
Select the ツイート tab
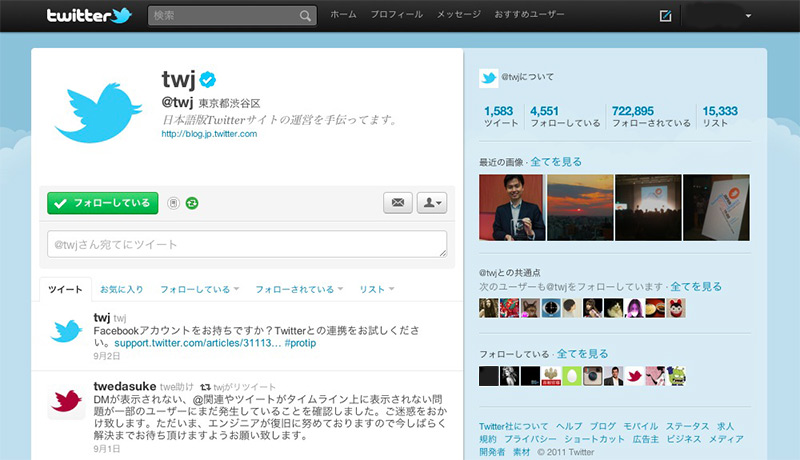click(x=65, y=289)
